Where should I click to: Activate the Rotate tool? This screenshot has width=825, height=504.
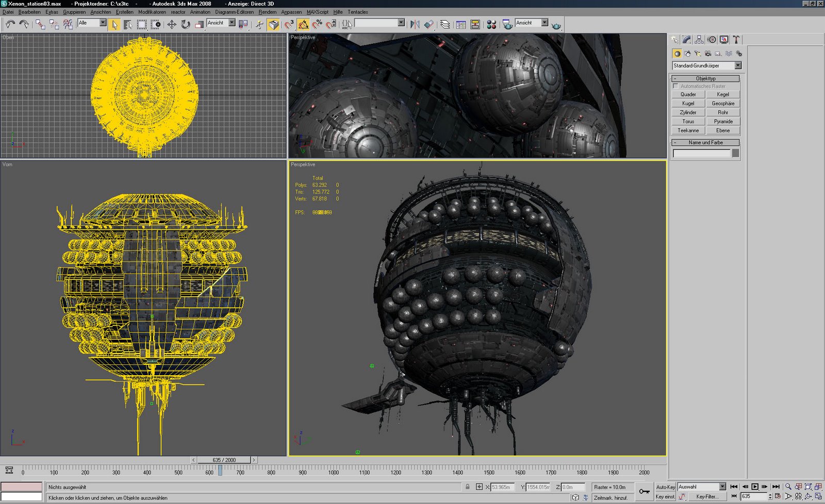186,24
